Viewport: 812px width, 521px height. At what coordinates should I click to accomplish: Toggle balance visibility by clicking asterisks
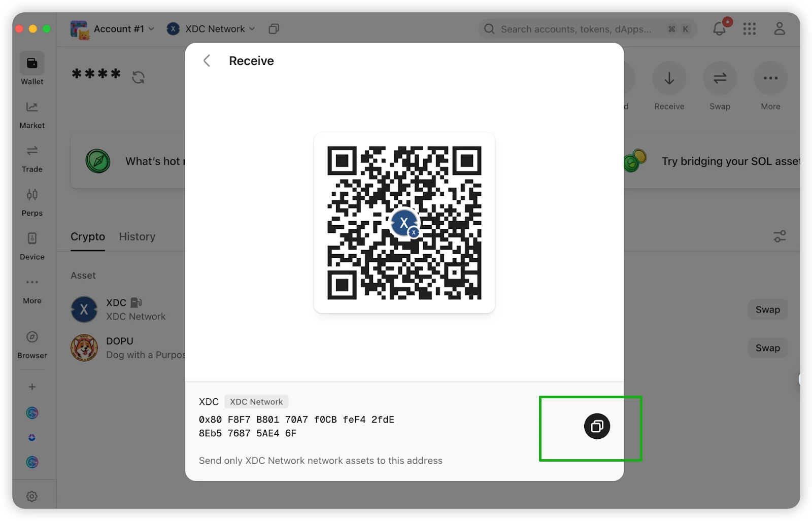tap(96, 75)
